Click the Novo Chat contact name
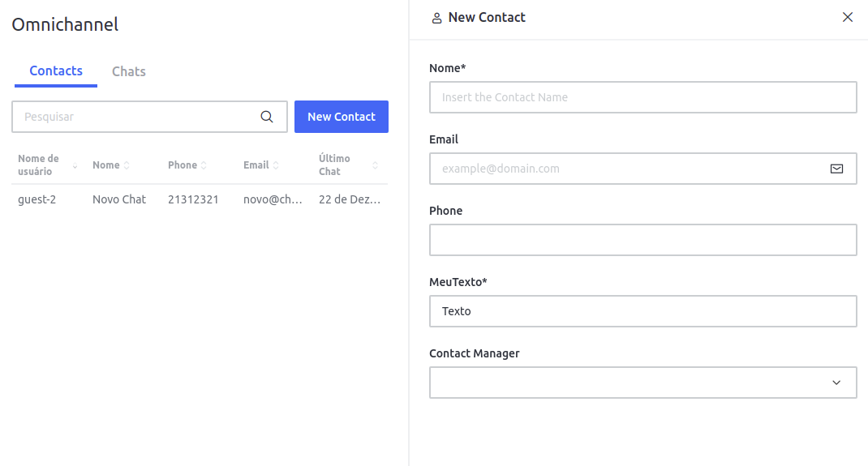This screenshot has width=868, height=466. coord(119,199)
